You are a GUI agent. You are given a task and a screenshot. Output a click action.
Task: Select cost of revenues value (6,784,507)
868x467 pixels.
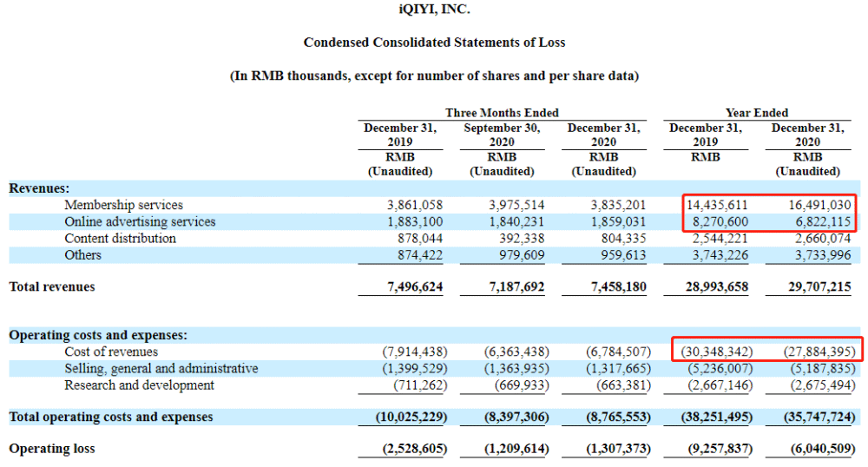tap(618, 352)
